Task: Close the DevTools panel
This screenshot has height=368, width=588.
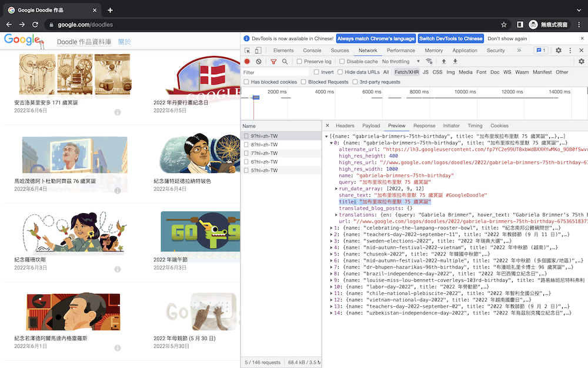Action: pos(582,50)
